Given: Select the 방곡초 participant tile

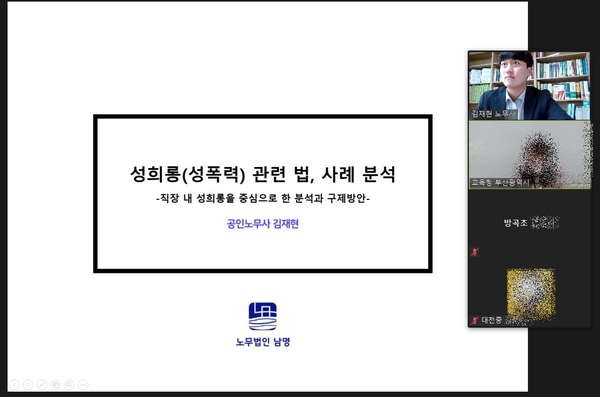Looking at the screenshot, I should tap(529, 224).
